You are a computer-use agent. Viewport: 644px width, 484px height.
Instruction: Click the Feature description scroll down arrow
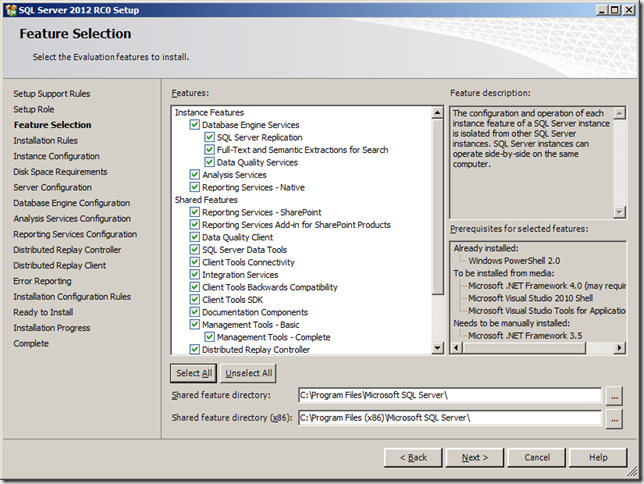click(619, 212)
